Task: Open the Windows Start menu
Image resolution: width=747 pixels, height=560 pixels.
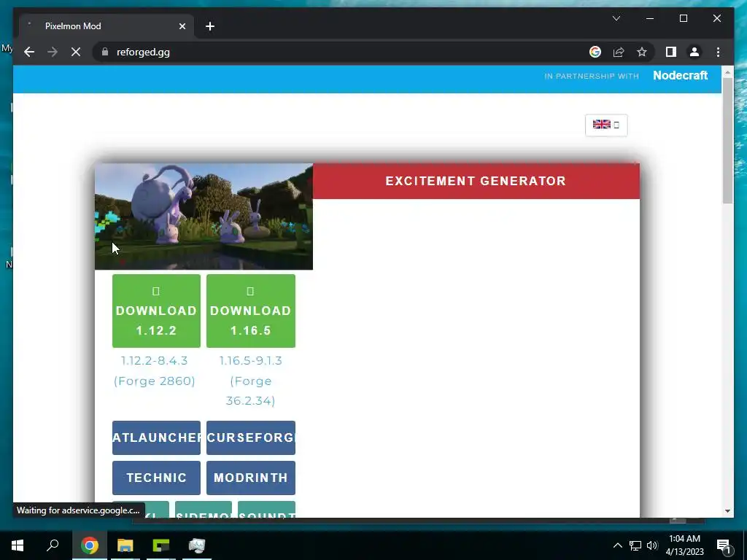Action: tap(18, 545)
